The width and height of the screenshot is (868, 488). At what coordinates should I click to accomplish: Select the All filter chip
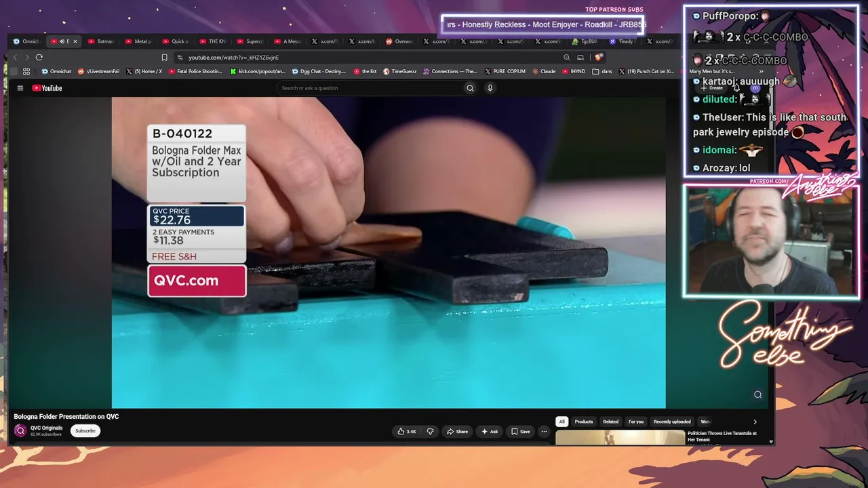[x=561, y=422]
